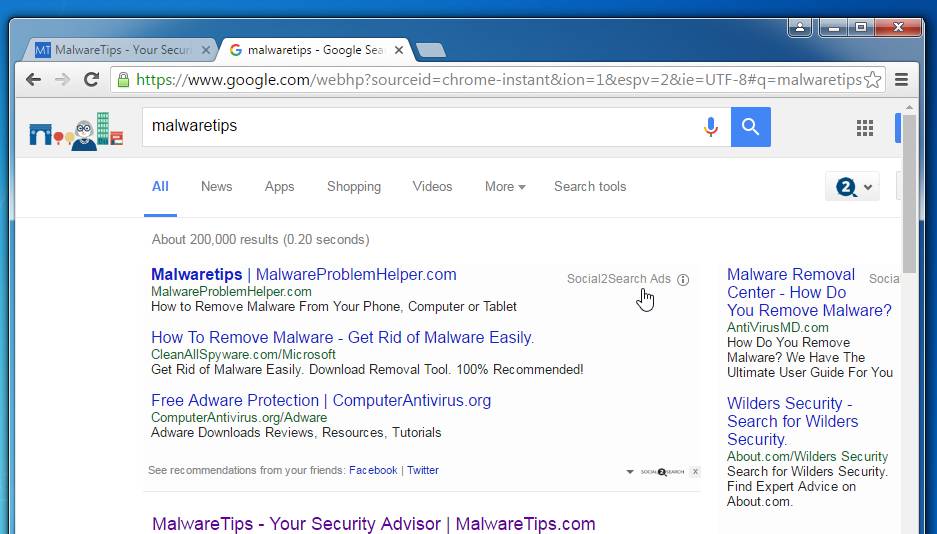The width and height of the screenshot is (937, 534).
Task: Click the MalwareTips tab favicon
Action: [x=42, y=50]
